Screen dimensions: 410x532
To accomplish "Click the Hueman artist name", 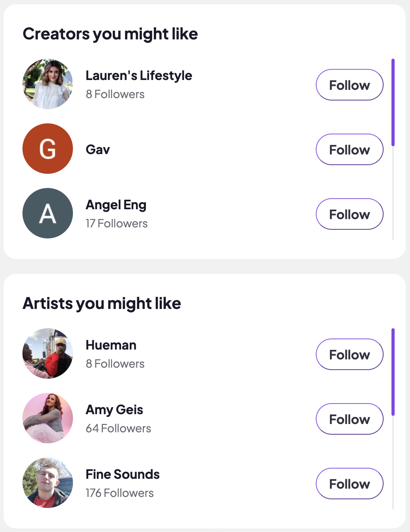I will coord(111,345).
